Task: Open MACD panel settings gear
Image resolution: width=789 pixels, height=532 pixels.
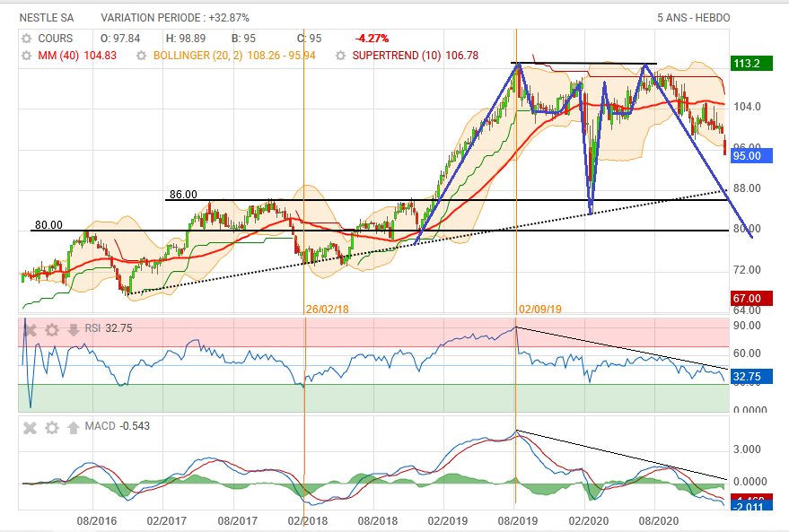Action: pyautogui.click(x=52, y=427)
